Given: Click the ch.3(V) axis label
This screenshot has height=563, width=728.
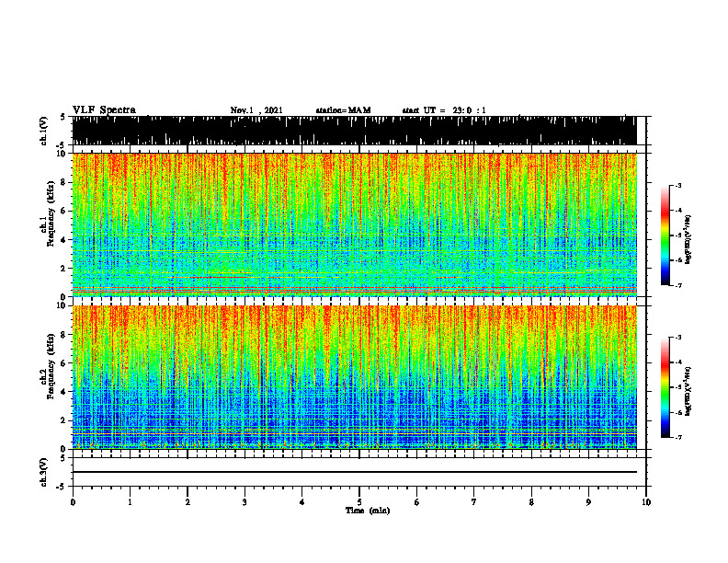Looking at the screenshot, I should pyautogui.click(x=43, y=472).
